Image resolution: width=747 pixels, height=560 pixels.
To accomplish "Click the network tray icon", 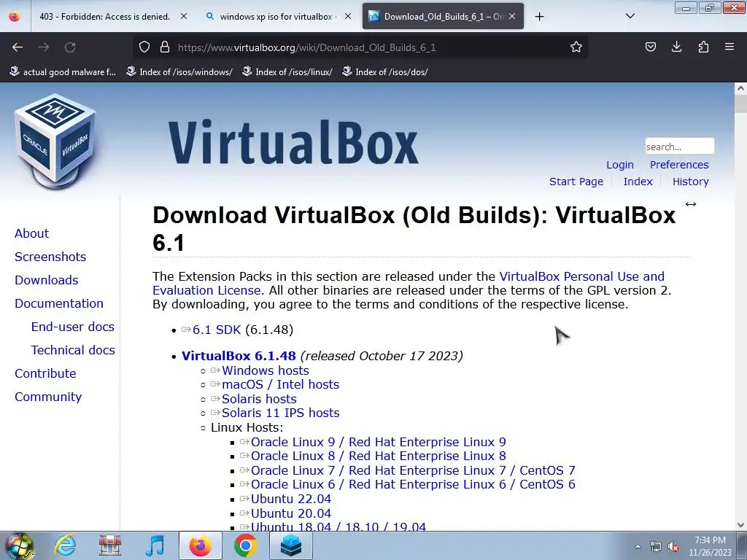I will click(x=656, y=547).
